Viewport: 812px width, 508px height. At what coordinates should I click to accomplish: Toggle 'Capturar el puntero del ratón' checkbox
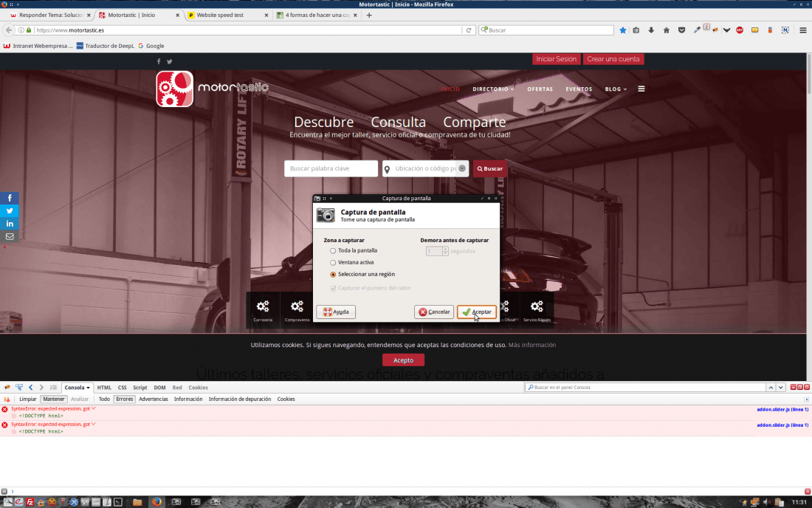[x=333, y=289]
